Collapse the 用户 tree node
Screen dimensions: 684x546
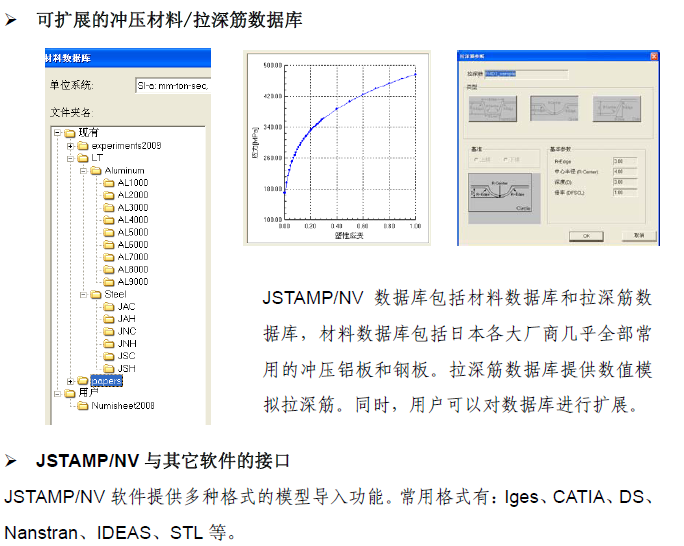(57, 393)
